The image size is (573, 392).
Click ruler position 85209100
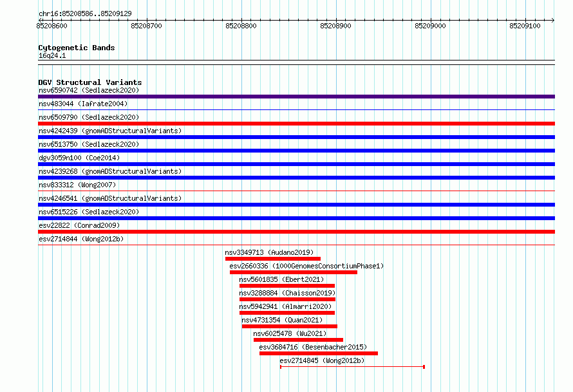pyautogui.click(x=525, y=26)
